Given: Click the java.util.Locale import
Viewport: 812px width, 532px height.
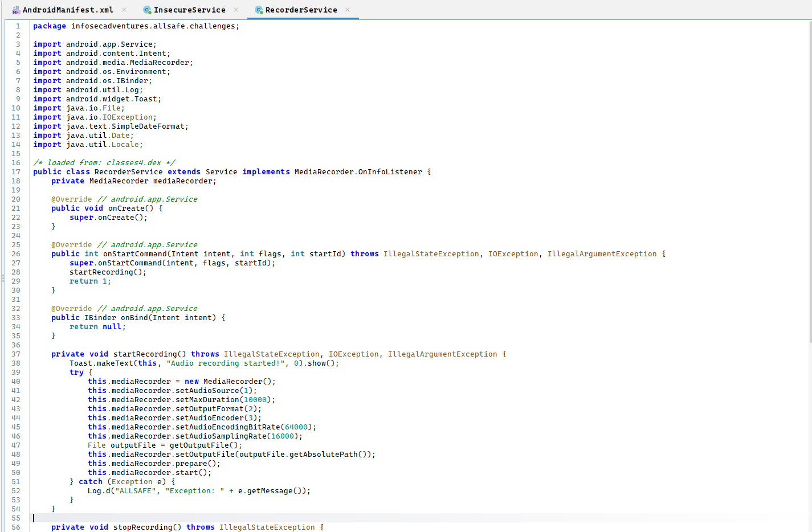Looking at the screenshot, I should click(x=102, y=145).
